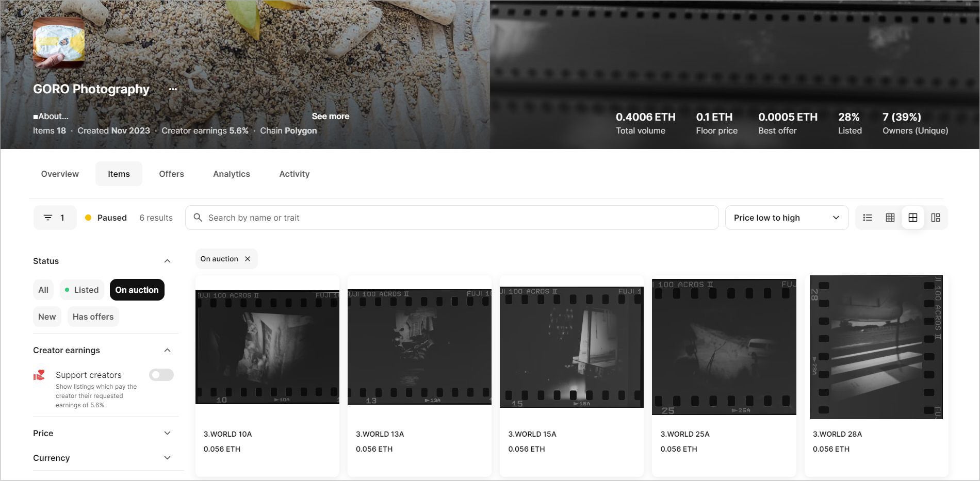Click the Creator earnings 5.6% text in header
Screen dimensions: 980x481
click(x=205, y=130)
